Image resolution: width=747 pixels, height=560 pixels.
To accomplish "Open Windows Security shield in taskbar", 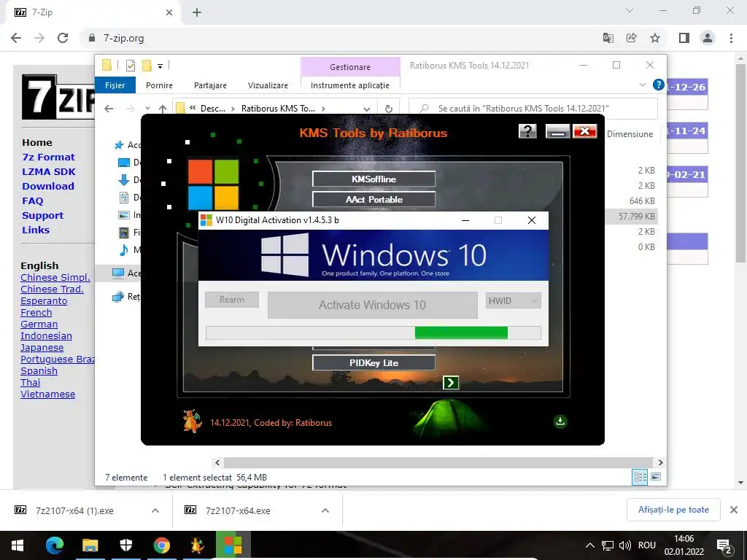I will [x=125, y=545].
